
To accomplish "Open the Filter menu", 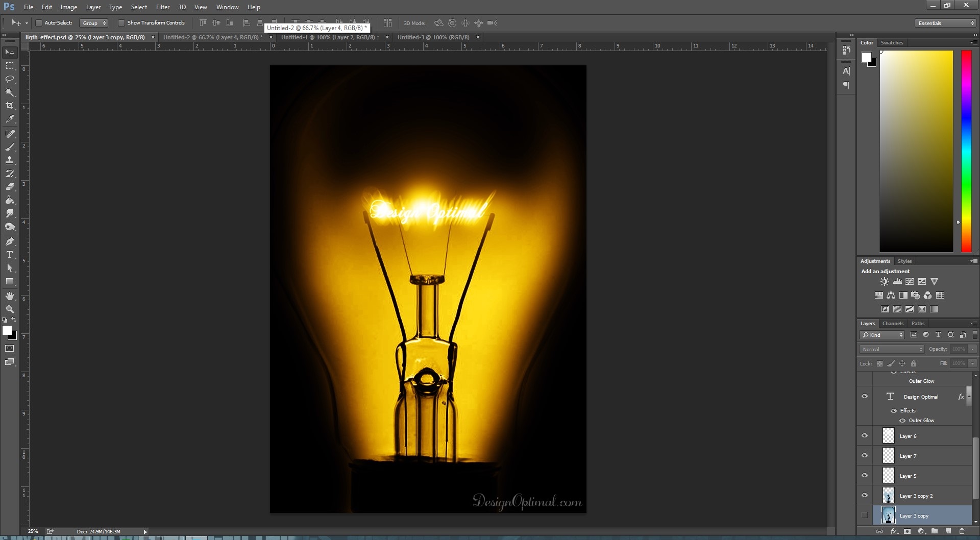I will coord(163,7).
